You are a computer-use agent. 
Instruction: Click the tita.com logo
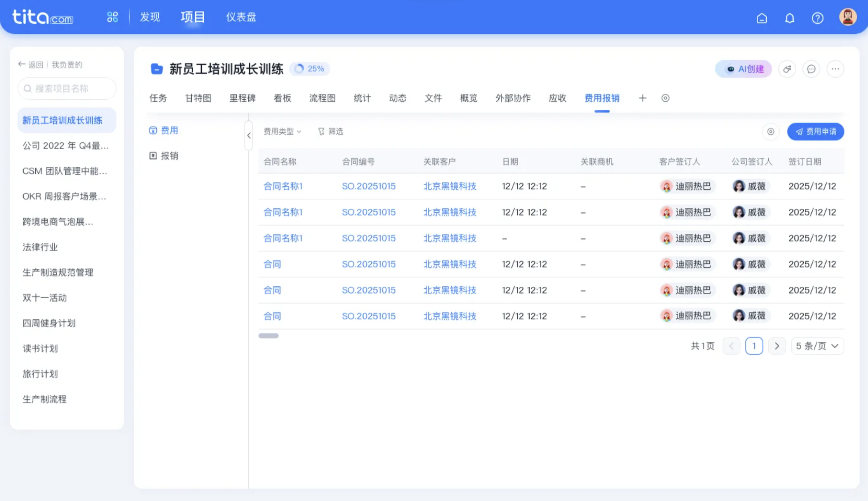tap(43, 17)
